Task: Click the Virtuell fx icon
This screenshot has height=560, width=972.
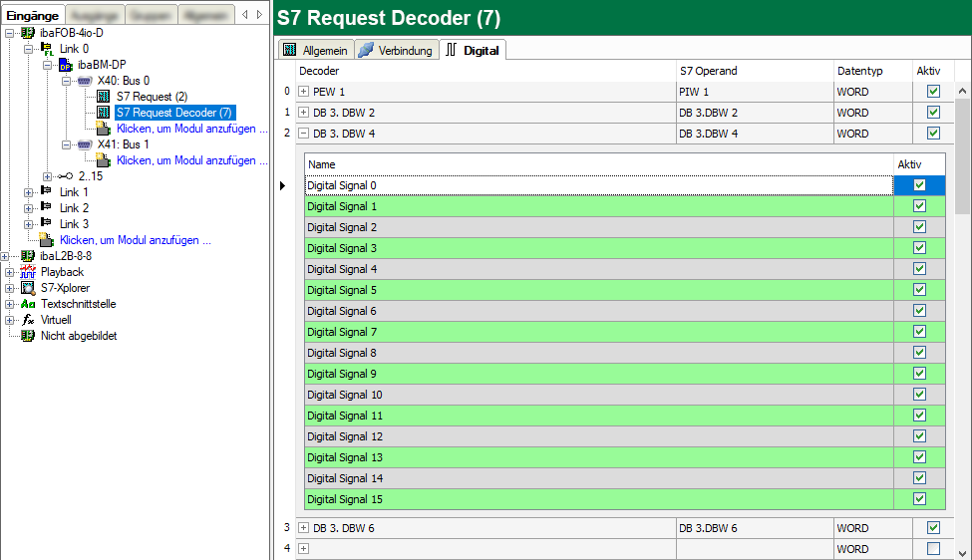Action: [28, 320]
